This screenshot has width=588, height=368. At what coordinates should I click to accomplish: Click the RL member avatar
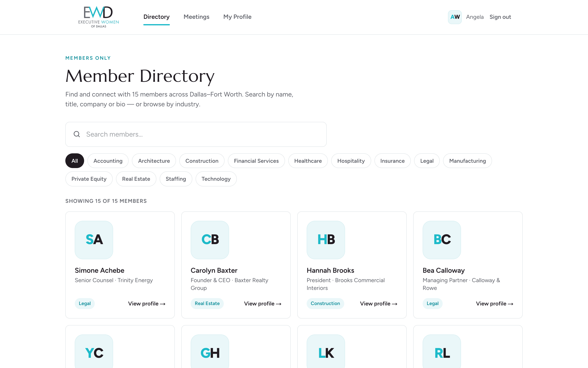(x=441, y=351)
